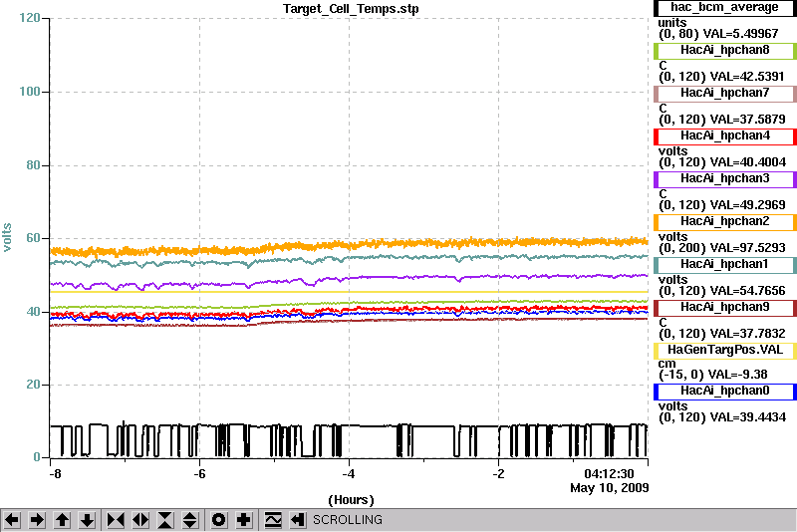Screen dimensions: 797x532
Task: Click the 60 tick on y-axis
Action: coord(33,238)
